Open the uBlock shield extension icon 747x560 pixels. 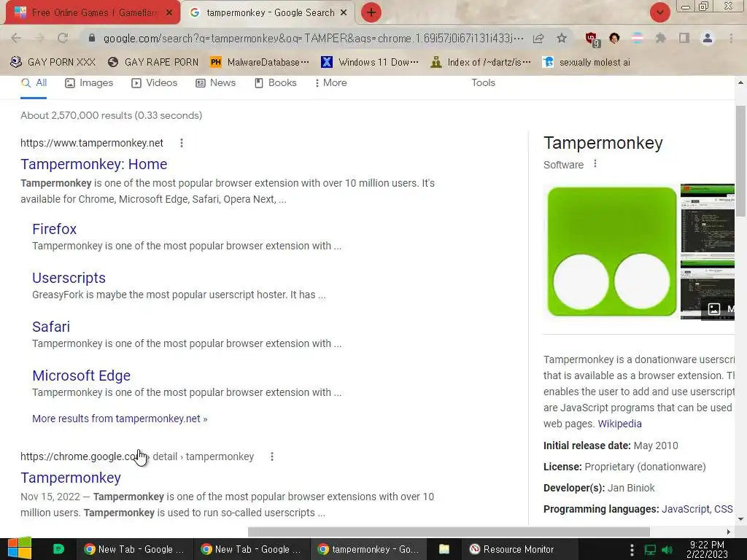[592, 39]
